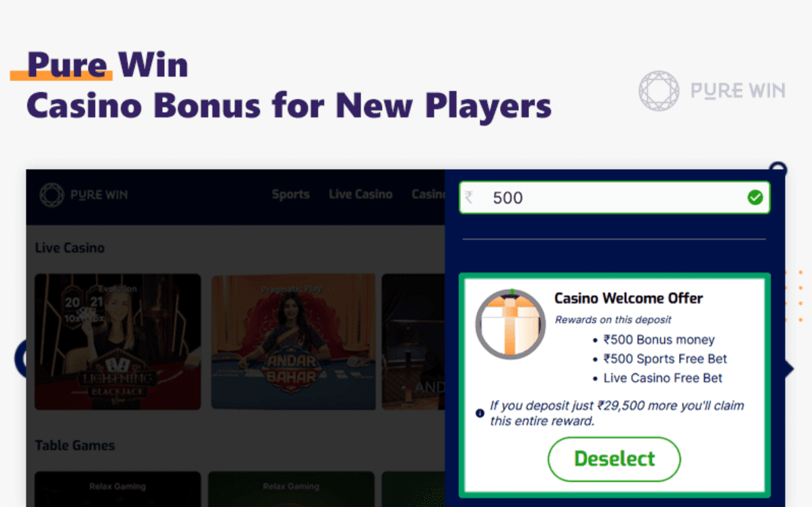
Task: Open the Andar Bahar game thumbnail
Action: coord(293,342)
